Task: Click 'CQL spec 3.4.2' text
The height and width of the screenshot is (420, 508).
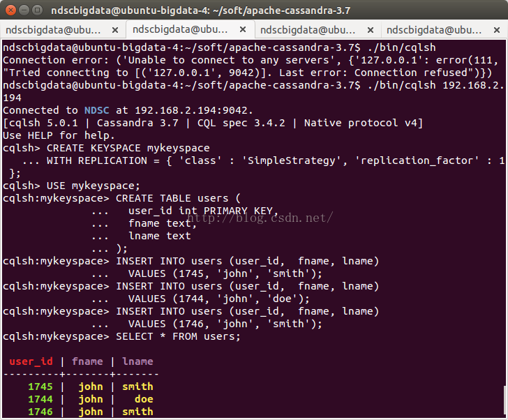Action: [241, 123]
